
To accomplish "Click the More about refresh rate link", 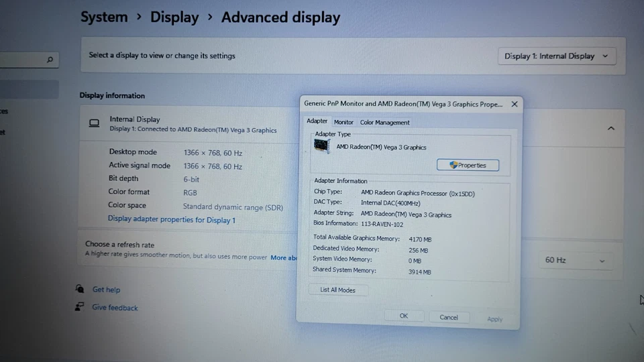I will tap(283, 257).
